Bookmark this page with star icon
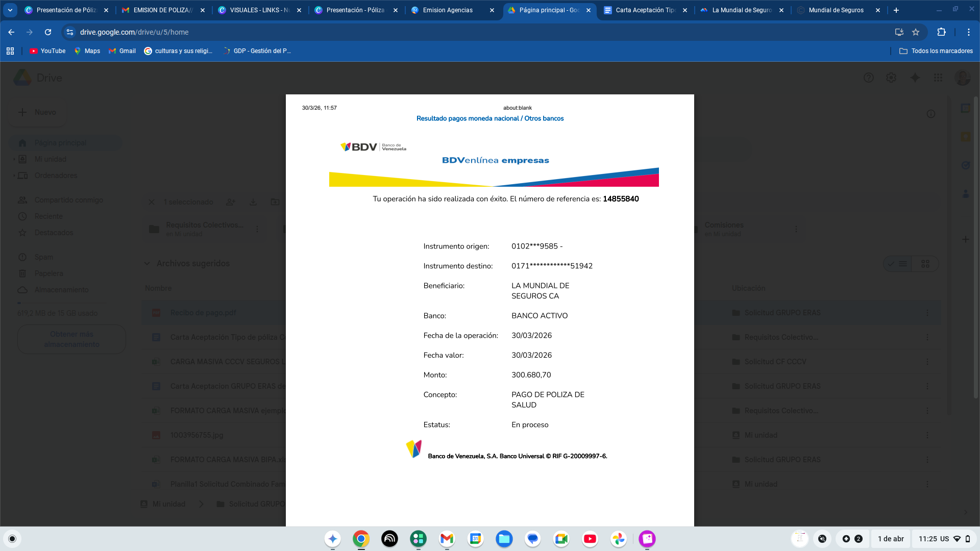The height and width of the screenshot is (551, 980). [916, 32]
